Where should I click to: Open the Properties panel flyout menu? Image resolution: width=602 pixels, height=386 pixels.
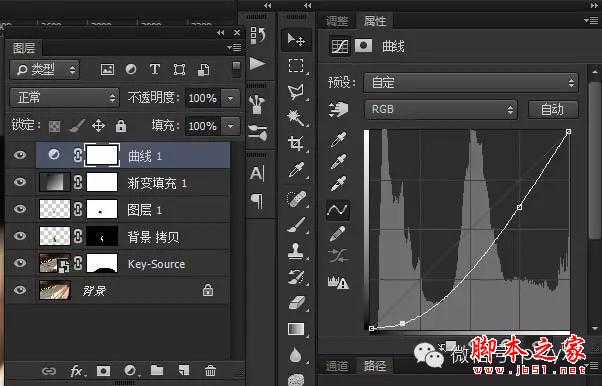[591, 20]
